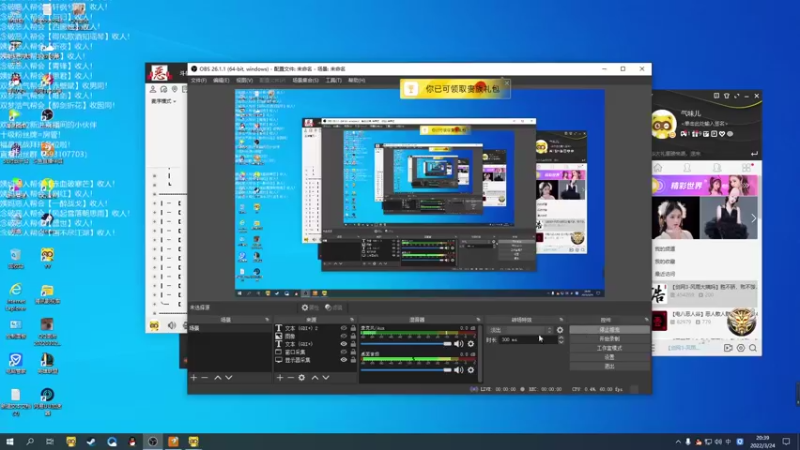800x450 pixels.
Task: Move the scene down in Scenes dock
Action: point(229,378)
